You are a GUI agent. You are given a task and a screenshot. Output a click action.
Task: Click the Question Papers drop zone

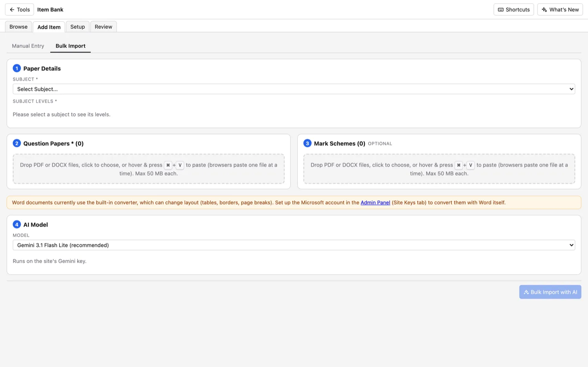[x=149, y=169]
